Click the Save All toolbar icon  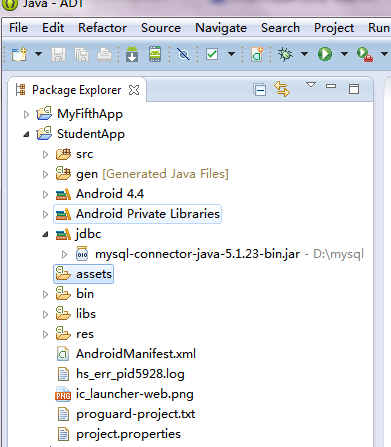pyautogui.click(x=81, y=54)
